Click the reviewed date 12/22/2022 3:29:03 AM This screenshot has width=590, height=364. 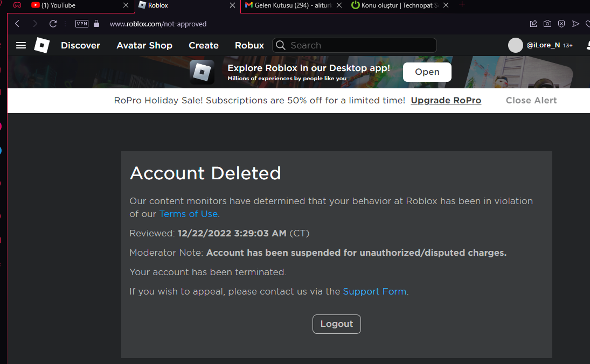point(232,233)
